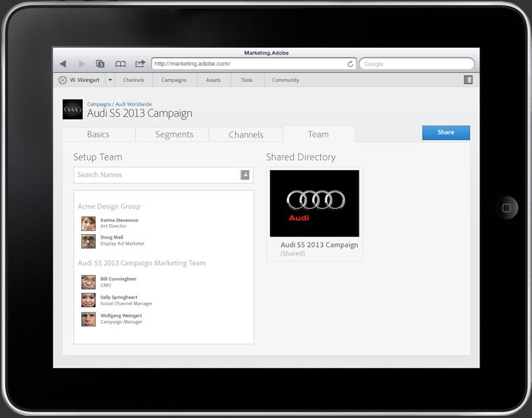
Task: Select the Team tab
Action: coord(318,135)
